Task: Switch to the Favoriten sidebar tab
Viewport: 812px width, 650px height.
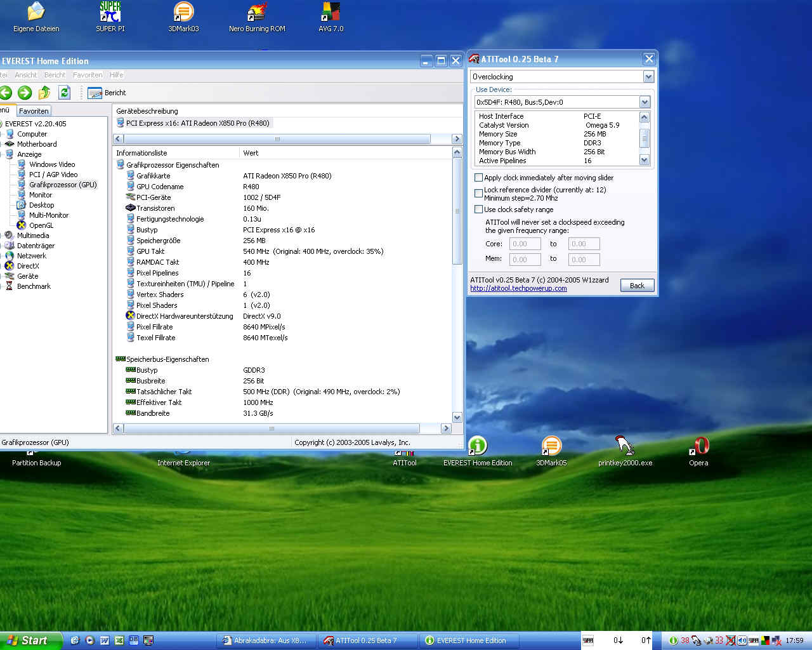Action: point(34,111)
